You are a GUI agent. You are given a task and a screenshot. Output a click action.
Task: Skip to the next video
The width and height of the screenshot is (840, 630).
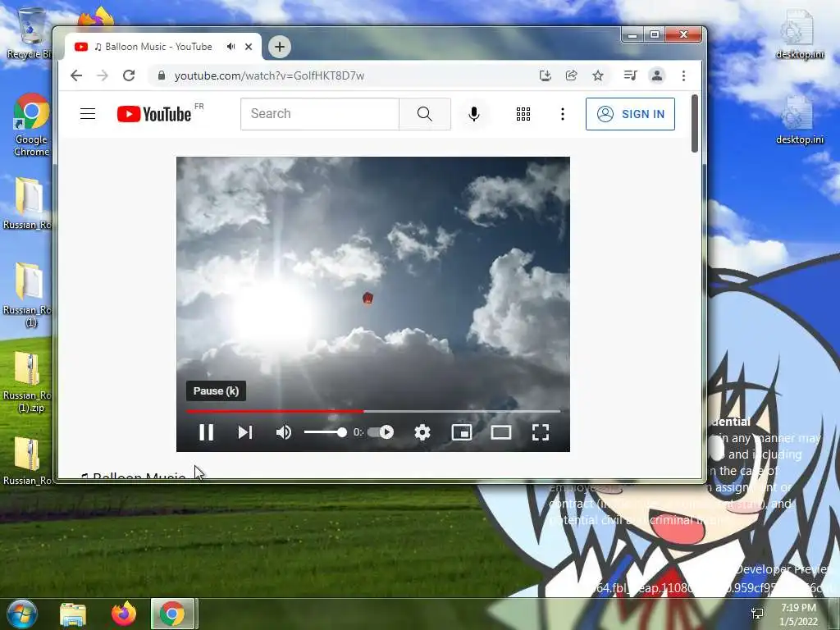point(245,432)
